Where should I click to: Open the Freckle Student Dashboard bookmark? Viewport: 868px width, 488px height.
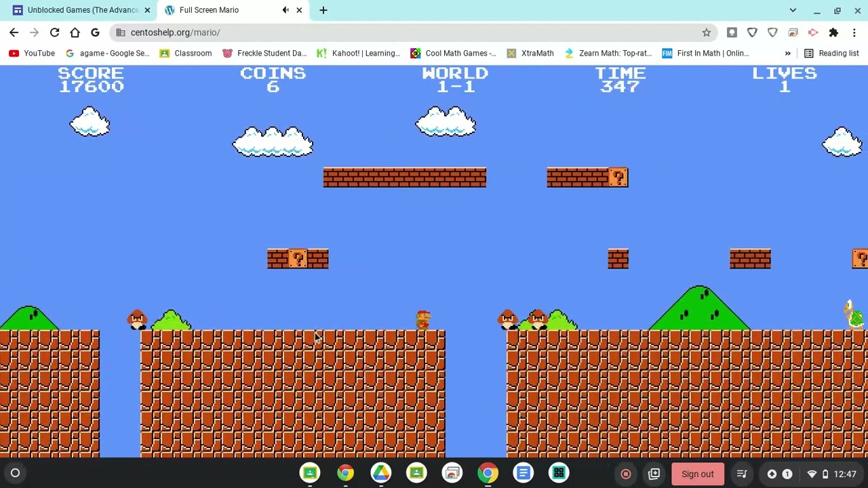point(264,54)
